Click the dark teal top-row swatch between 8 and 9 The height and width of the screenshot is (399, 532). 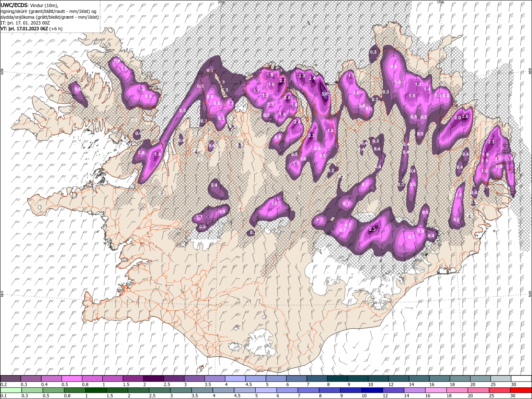(x=337, y=379)
